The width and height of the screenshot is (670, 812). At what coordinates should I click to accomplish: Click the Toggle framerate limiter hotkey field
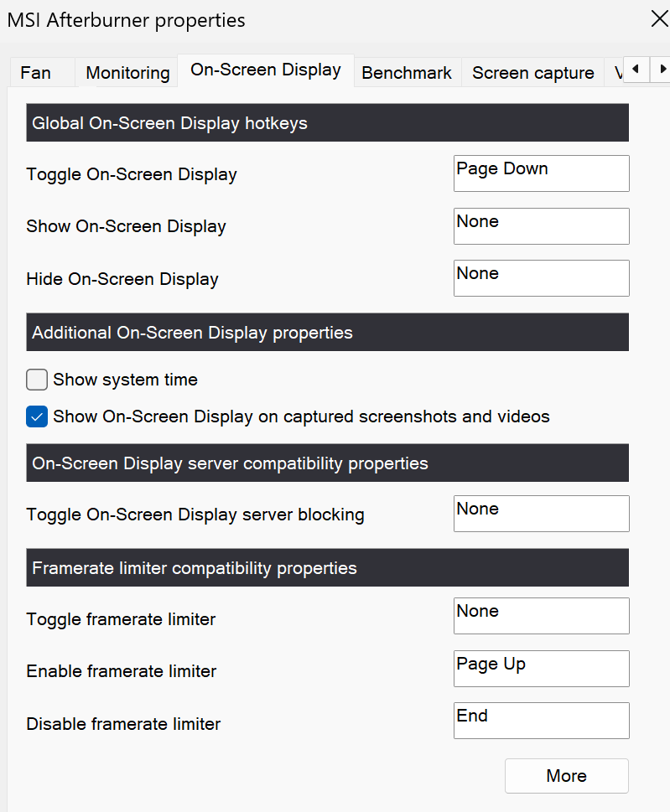542,616
